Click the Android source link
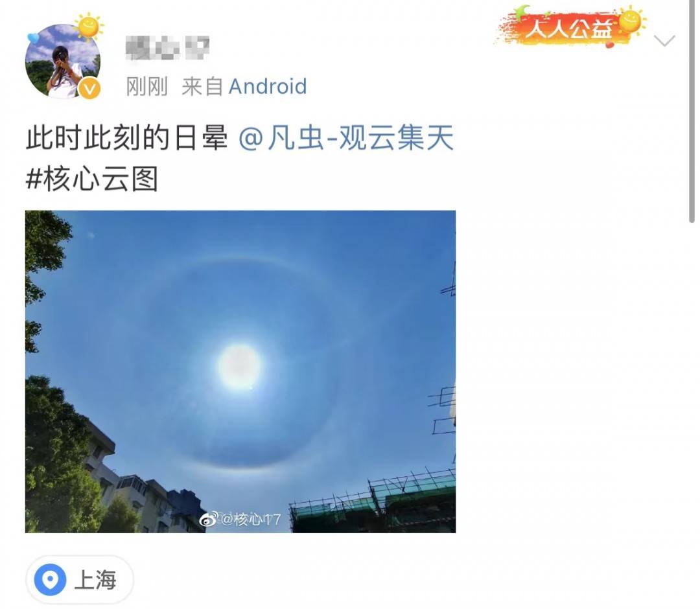Viewport: 700px width, 609px height. tap(268, 86)
